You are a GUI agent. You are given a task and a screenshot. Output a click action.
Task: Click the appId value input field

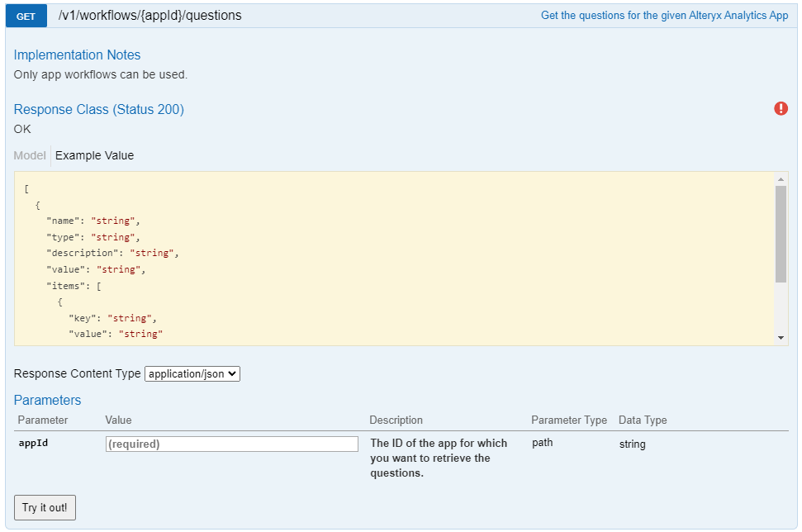pyautogui.click(x=232, y=444)
